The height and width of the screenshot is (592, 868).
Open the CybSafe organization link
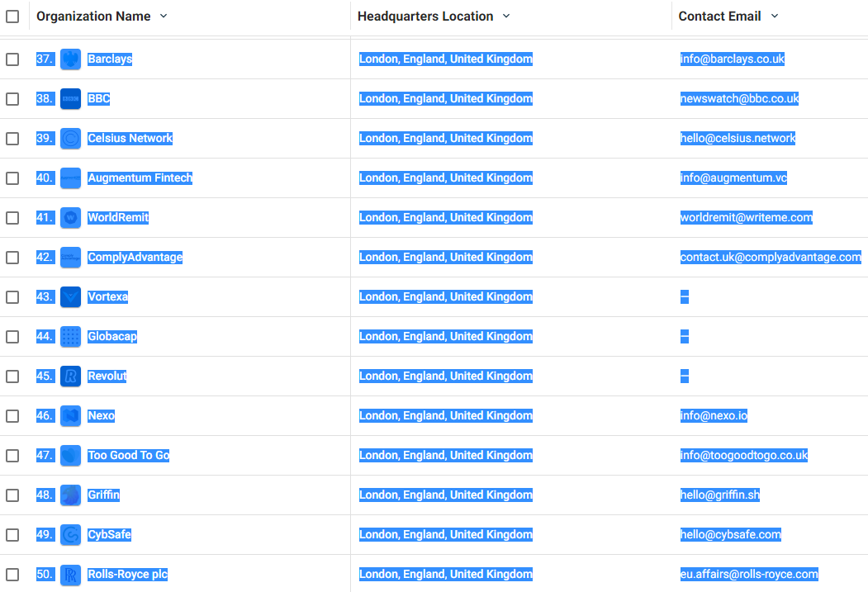click(x=110, y=534)
